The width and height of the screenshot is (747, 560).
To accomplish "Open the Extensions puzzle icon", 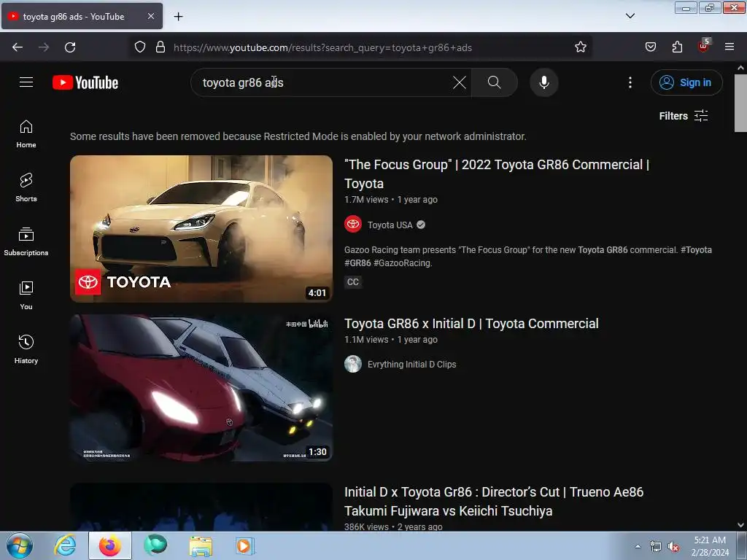I will click(677, 47).
